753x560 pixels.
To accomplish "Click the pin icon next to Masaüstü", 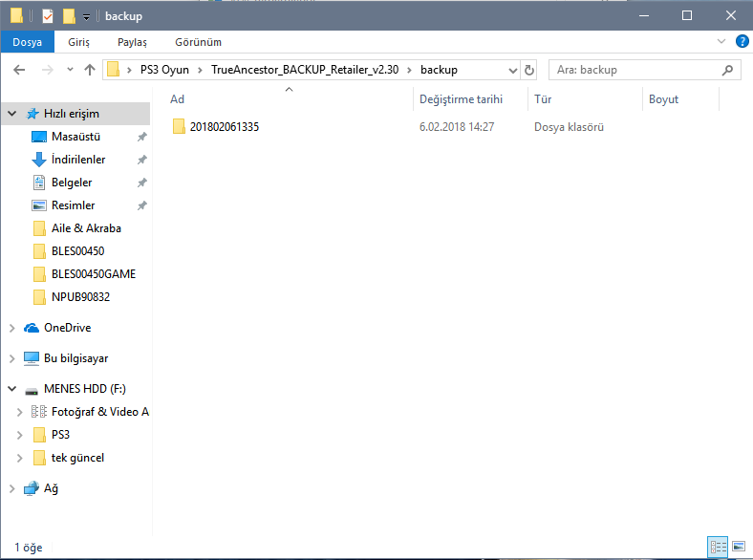I will pos(141,137).
